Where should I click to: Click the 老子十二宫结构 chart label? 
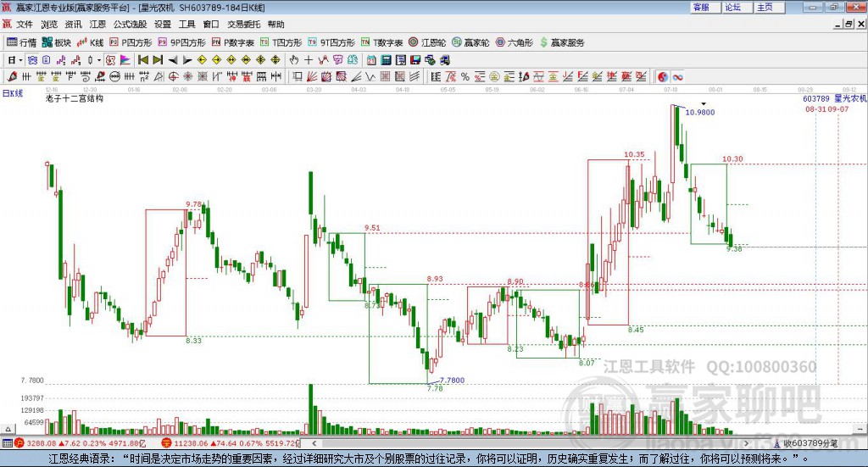(x=75, y=98)
